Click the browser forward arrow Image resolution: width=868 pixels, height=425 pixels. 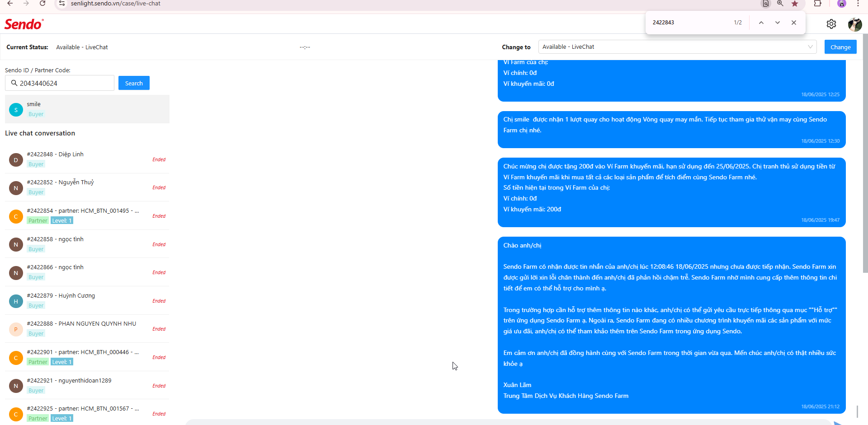click(x=26, y=4)
